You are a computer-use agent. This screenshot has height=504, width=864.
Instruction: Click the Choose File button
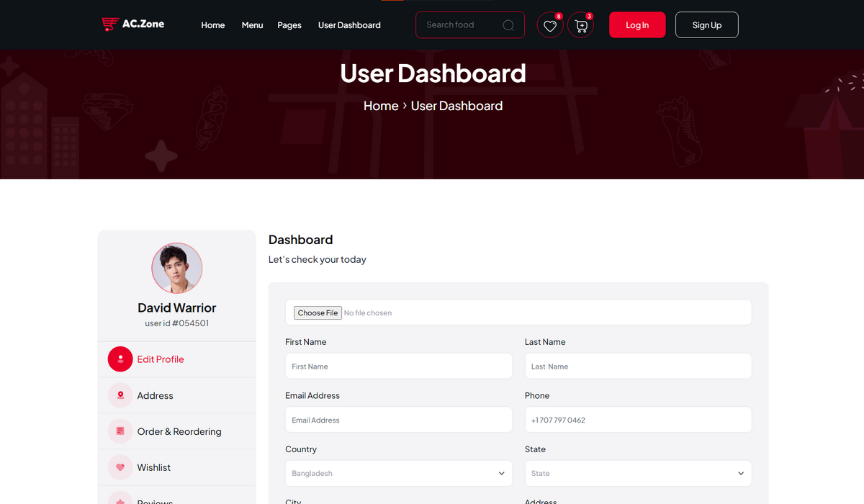pos(318,313)
